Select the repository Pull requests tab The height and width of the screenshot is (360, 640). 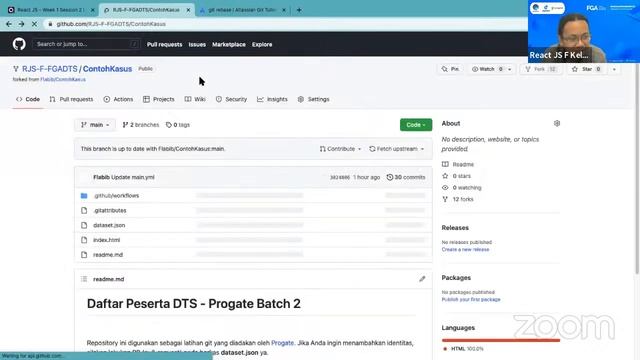(71, 99)
